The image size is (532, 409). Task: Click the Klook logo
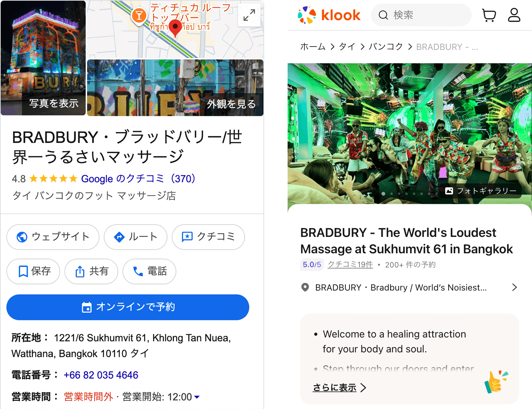pyautogui.click(x=329, y=15)
